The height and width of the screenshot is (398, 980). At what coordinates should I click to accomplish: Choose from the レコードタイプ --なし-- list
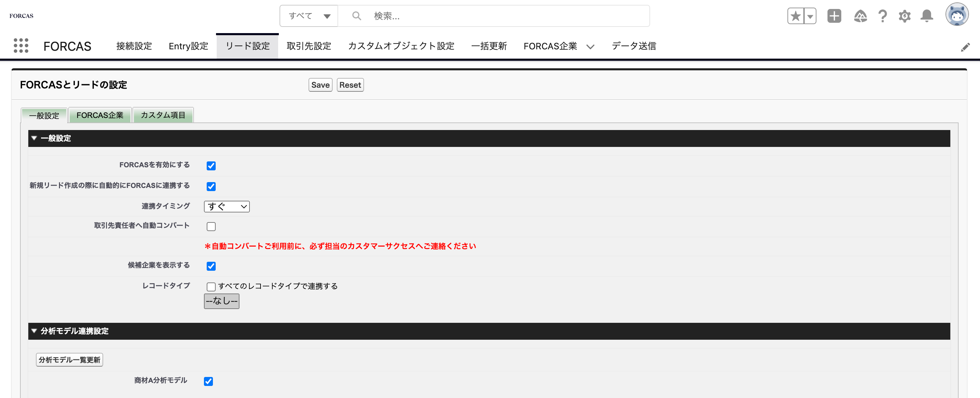222,301
